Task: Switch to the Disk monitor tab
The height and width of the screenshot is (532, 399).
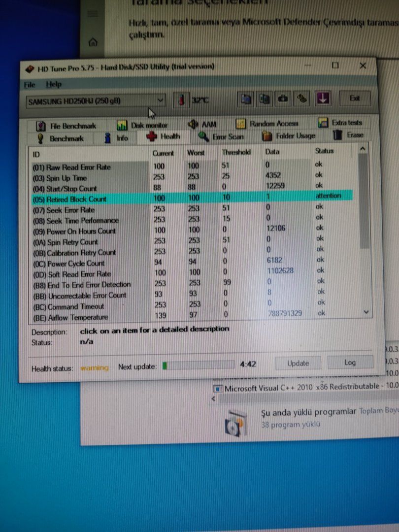Action: pos(142,125)
